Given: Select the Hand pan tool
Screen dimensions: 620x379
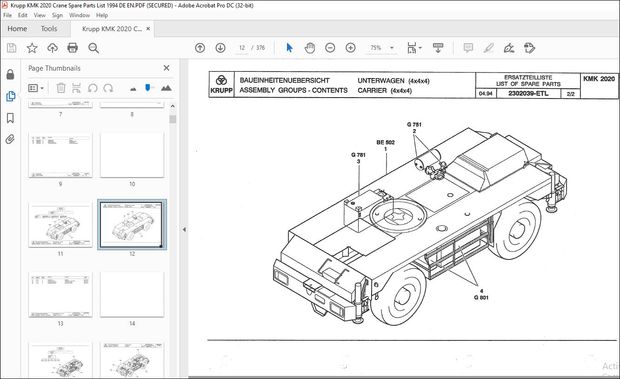Looking at the screenshot, I should [310, 48].
